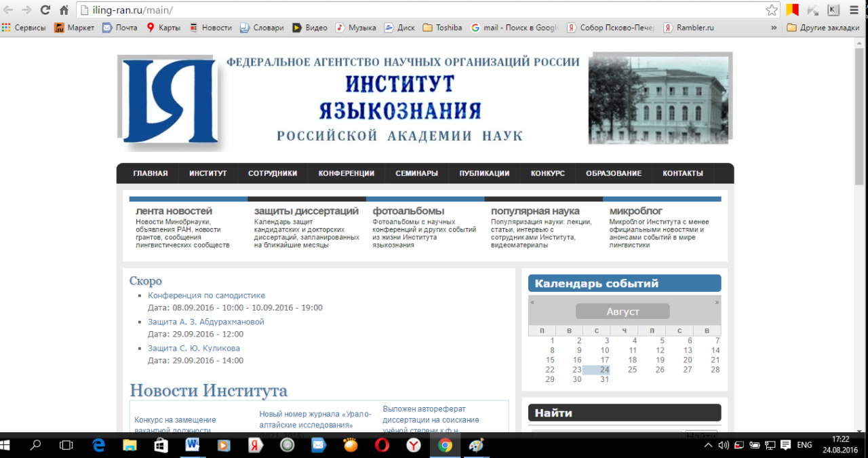
Task: Open the Новости bookmark
Action: click(x=211, y=28)
